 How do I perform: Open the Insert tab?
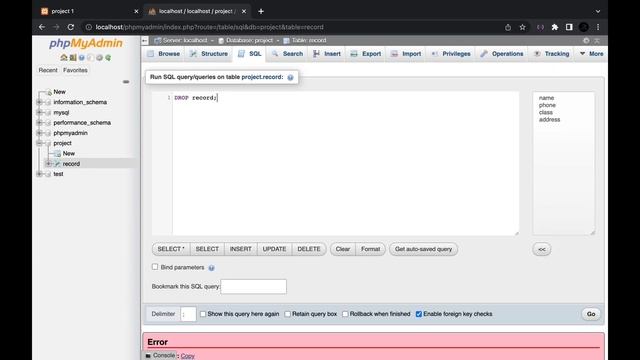coord(327,54)
